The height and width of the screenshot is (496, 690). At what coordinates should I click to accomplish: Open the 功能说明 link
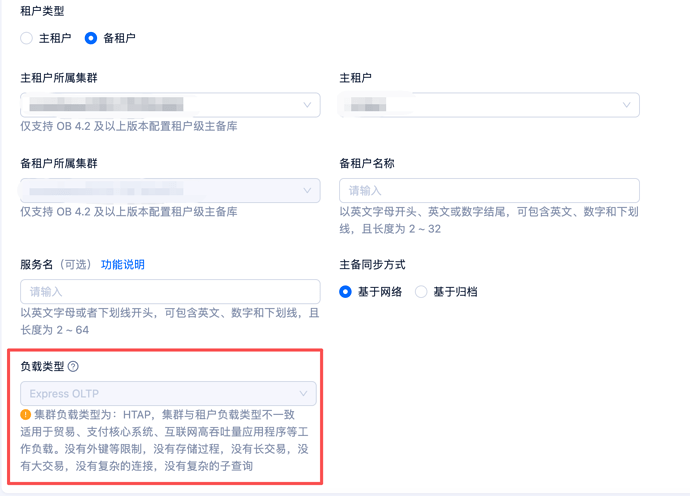(123, 265)
